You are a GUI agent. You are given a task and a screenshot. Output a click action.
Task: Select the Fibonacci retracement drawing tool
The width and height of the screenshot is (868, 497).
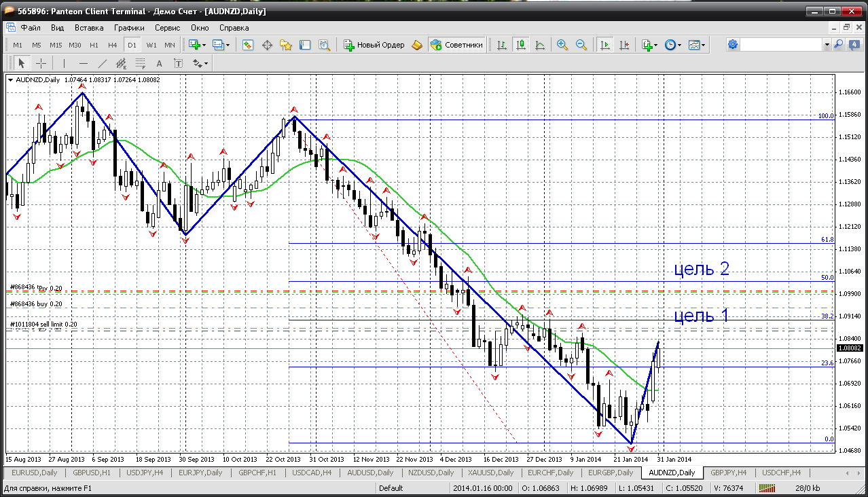[x=141, y=63]
